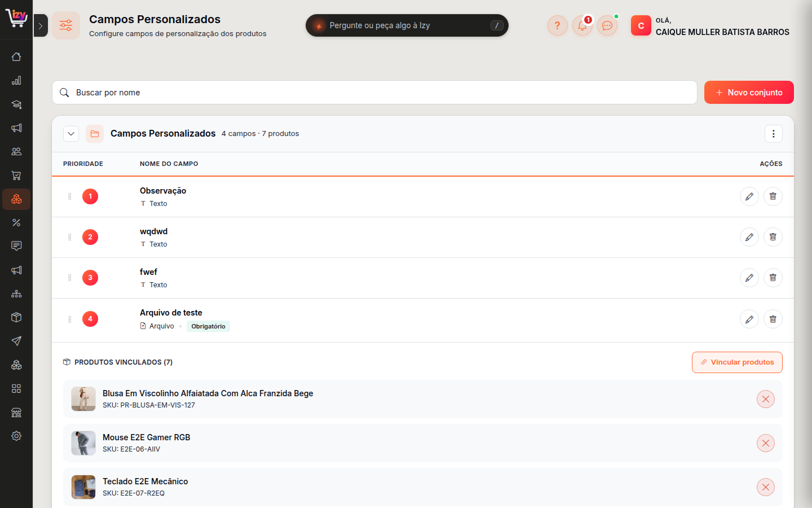Open the customers people icon
The height and width of the screenshot is (508, 812).
(x=16, y=151)
